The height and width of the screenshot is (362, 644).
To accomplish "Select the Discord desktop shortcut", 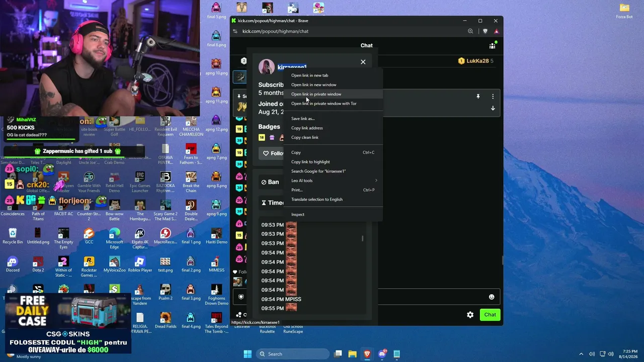I will (x=13, y=264).
